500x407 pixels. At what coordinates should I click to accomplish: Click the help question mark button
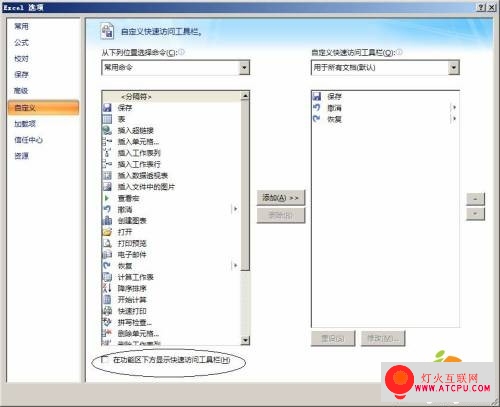tap(481, 7)
